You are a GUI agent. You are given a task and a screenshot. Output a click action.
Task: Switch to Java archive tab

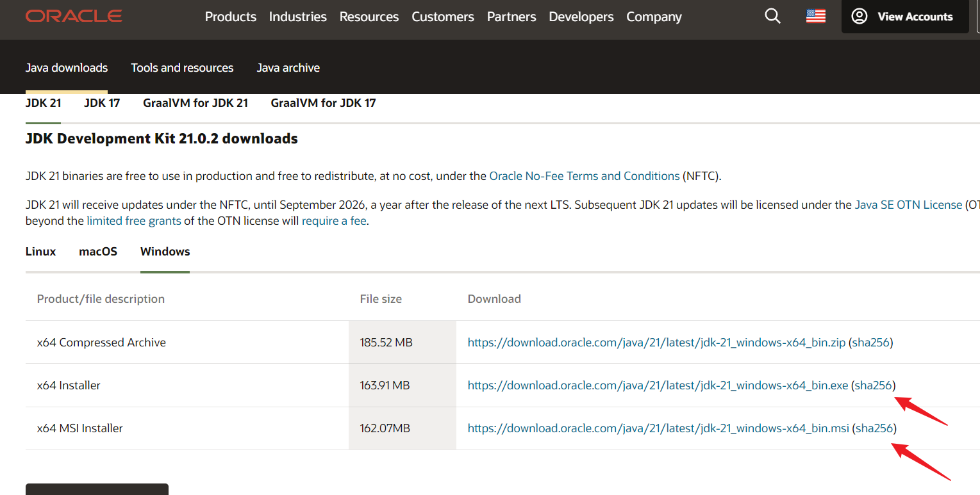pos(288,68)
